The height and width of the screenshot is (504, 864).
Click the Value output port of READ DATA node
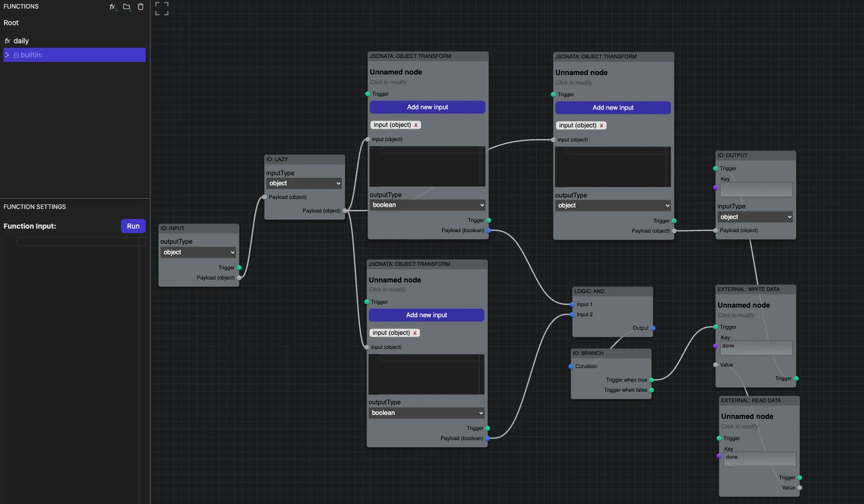(x=800, y=488)
